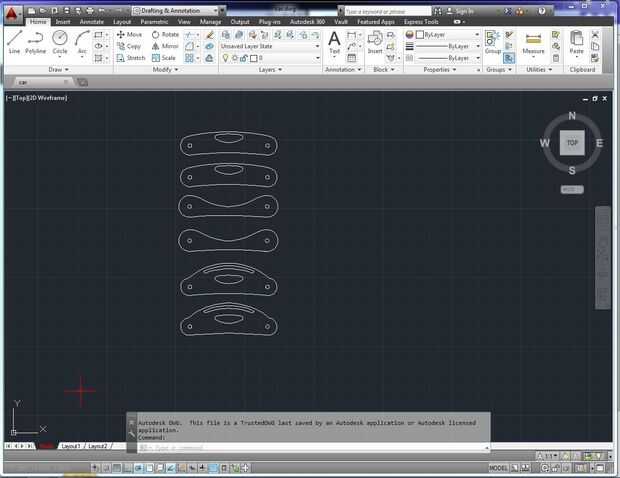Switch to the Output ribbon tab
The height and width of the screenshot is (478, 620).
pos(240,22)
